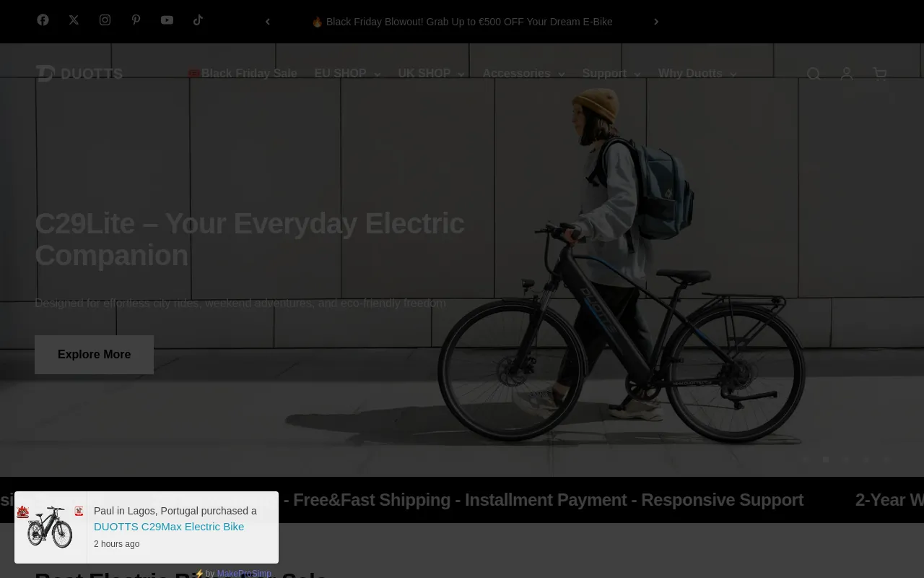The width and height of the screenshot is (924, 578).
Task: Click the Explore More button
Action: (94, 355)
